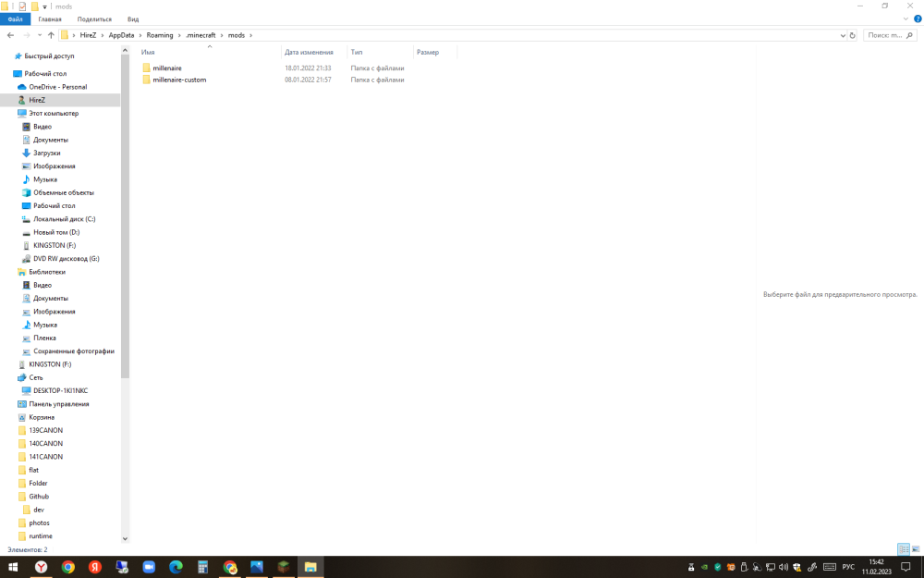Sort by Размер column header
This screenshot has height=578, width=924.
click(x=428, y=53)
